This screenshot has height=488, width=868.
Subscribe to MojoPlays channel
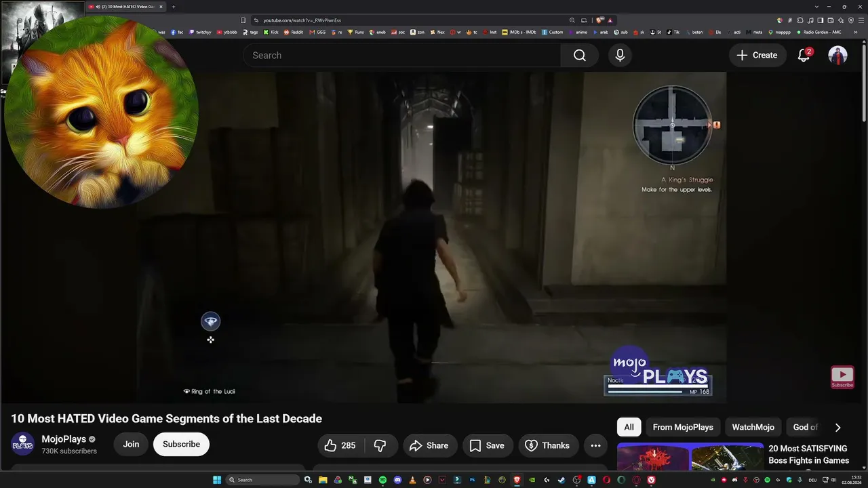pyautogui.click(x=181, y=445)
